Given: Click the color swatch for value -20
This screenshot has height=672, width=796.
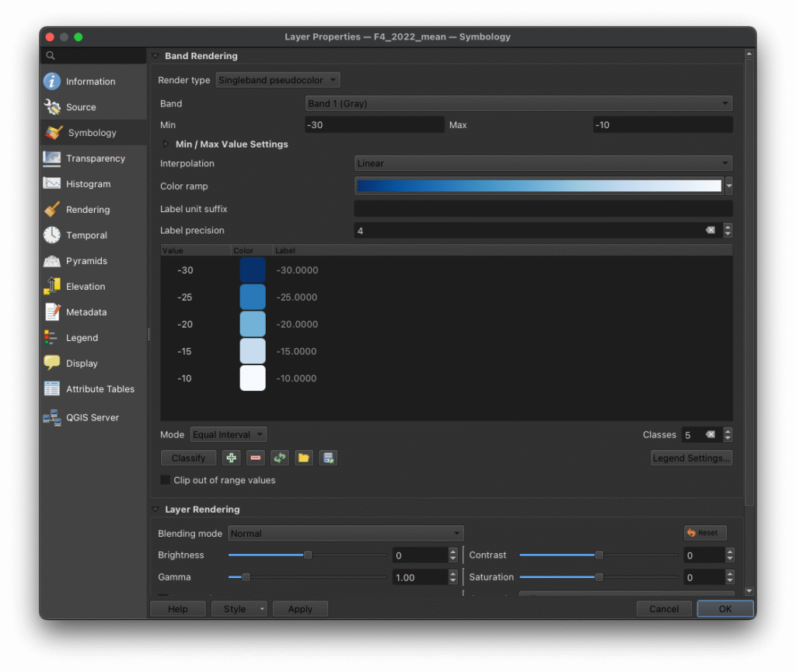Looking at the screenshot, I should [253, 324].
